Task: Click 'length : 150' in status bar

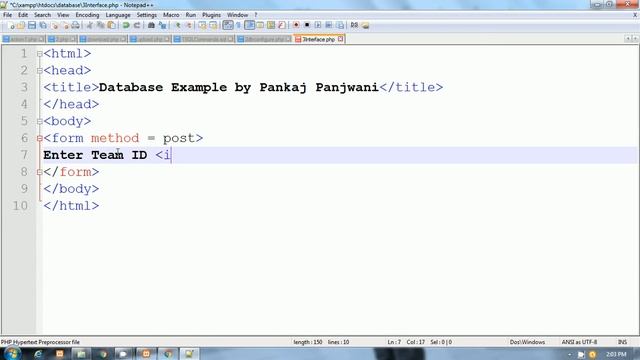Action: coord(308,342)
